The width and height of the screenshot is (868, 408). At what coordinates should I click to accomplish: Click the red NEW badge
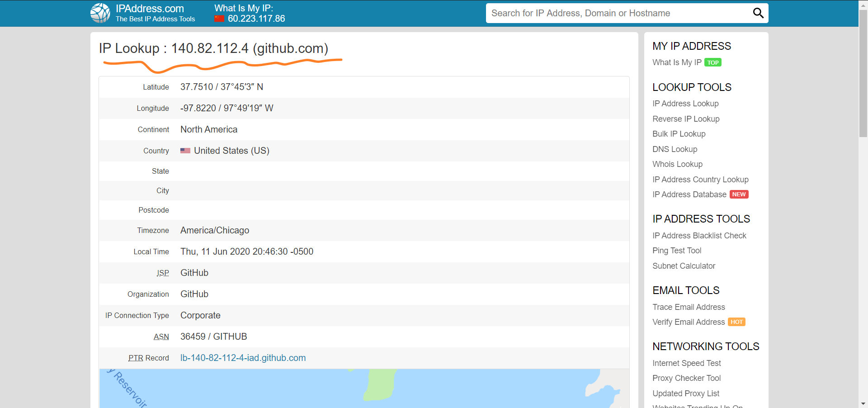coord(739,195)
